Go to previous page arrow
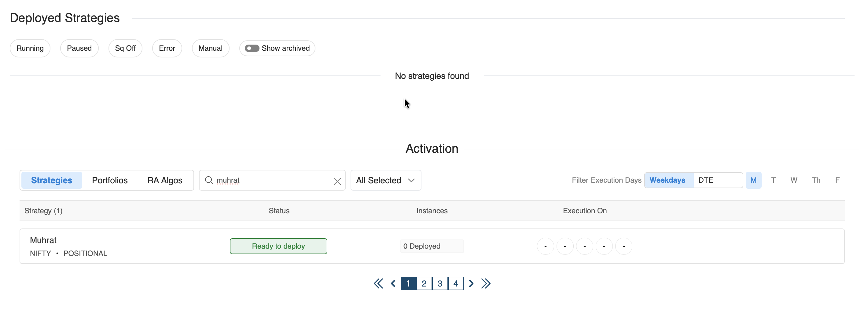Image resolution: width=868 pixels, height=325 pixels. [393, 283]
